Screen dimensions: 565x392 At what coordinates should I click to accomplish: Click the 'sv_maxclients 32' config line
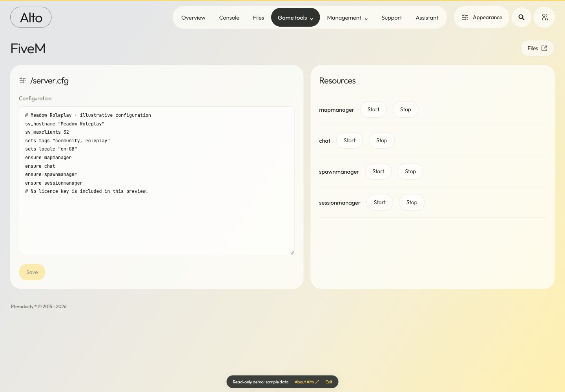coord(47,132)
